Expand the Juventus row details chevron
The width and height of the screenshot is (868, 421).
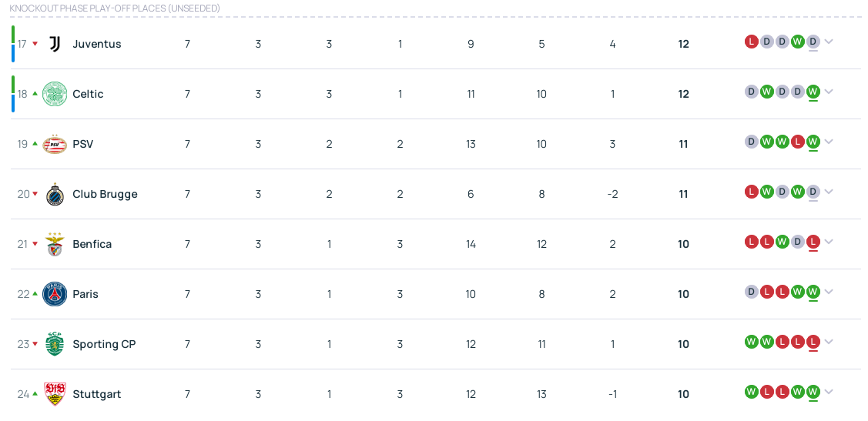tap(829, 42)
